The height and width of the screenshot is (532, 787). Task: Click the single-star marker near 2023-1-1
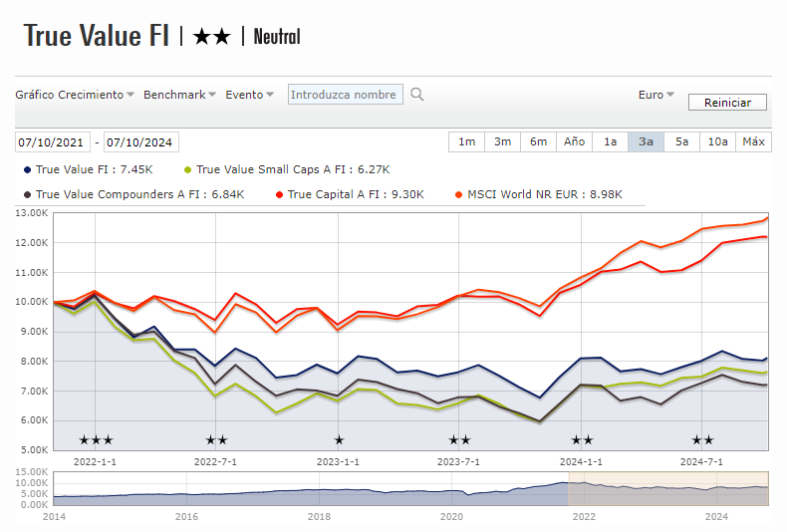[339, 440]
